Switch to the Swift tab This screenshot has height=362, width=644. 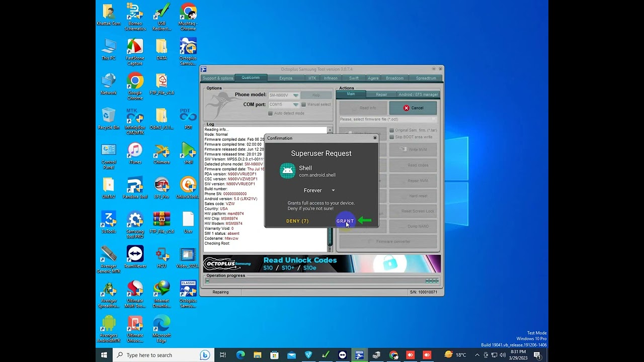(x=354, y=78)
